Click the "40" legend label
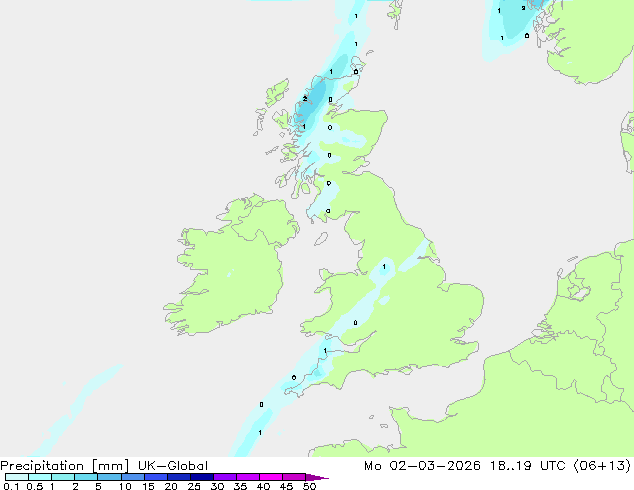Viewport: 634px width, 490px height. click(263, 486)
